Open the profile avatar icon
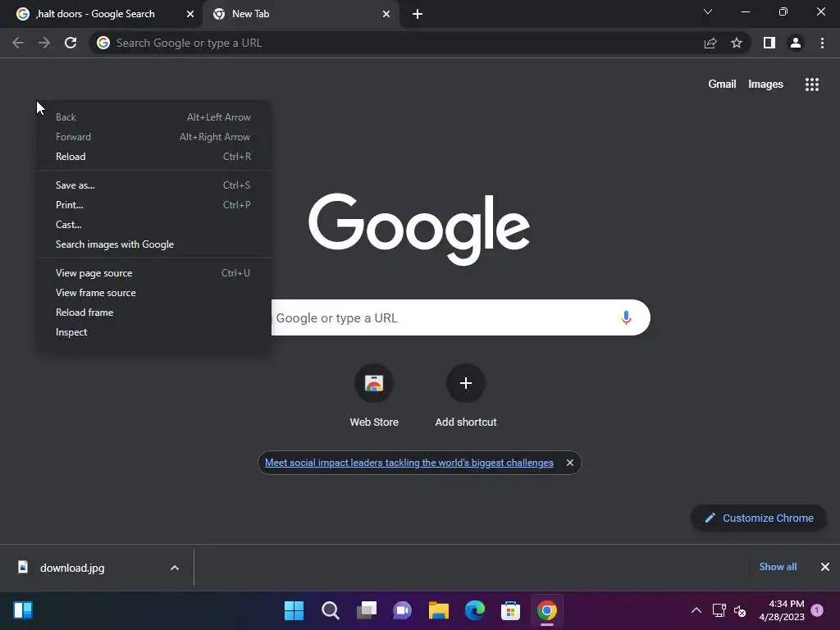Screen dimensions: 840x630 pyautogui.click(x=796, y=43)
